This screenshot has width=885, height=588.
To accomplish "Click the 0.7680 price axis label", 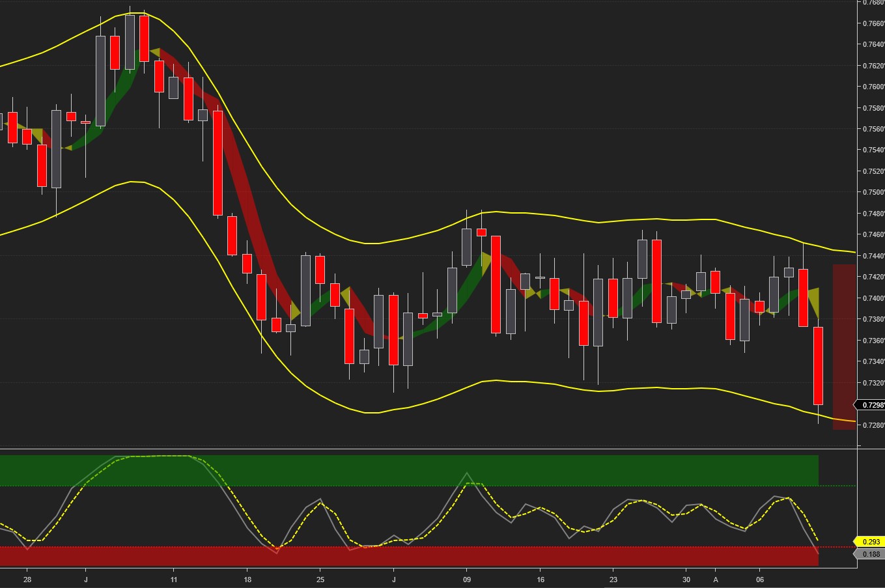I will tap(873, 3).
